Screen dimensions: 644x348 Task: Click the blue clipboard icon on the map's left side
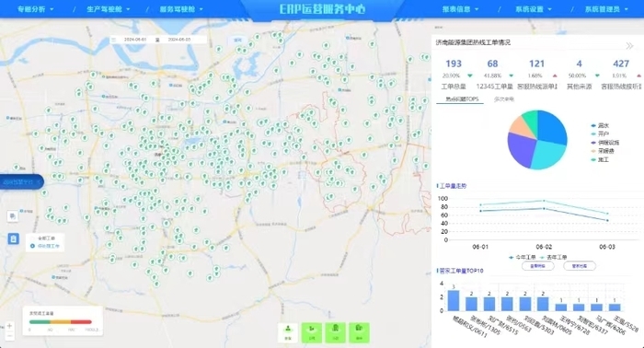pos(13,238)
